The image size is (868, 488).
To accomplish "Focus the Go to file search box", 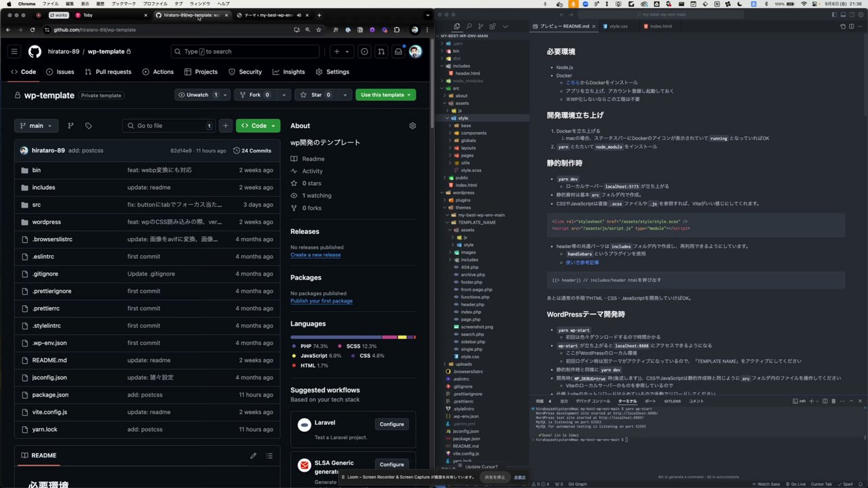I will point(168,125).
